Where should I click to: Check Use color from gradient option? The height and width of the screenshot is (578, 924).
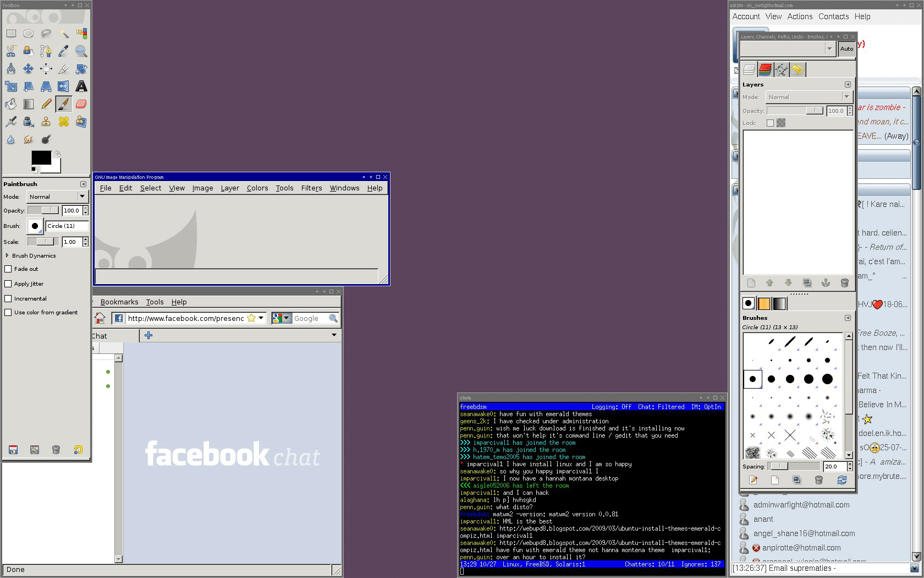(x=8, y=313)
